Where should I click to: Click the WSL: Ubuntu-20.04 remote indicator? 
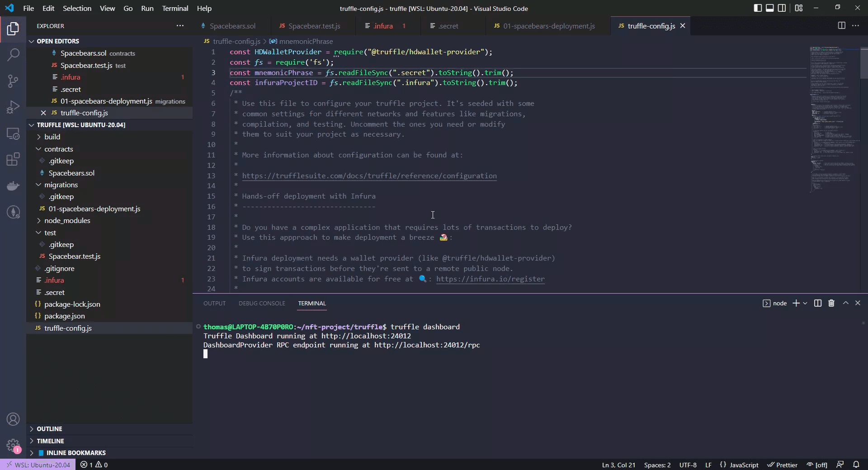click(x=39, y=465)
